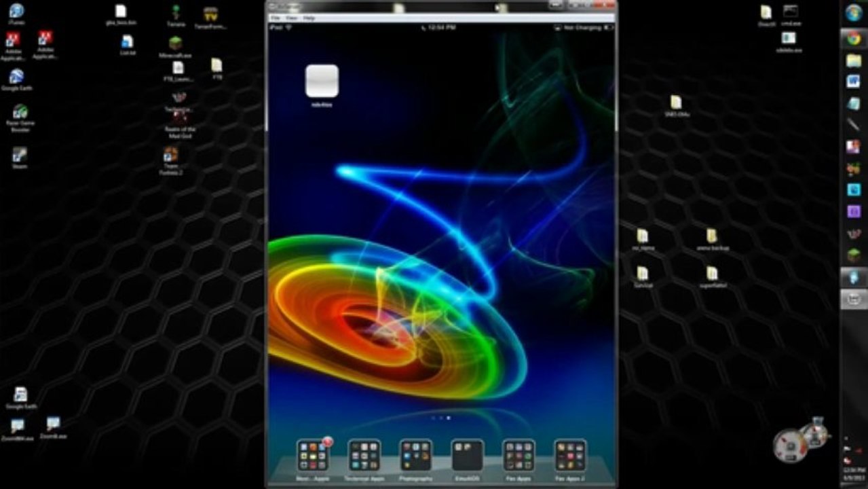
Task: Select the yellow TV TerrariaForm desktop icon
Action: tap(210, 18)
